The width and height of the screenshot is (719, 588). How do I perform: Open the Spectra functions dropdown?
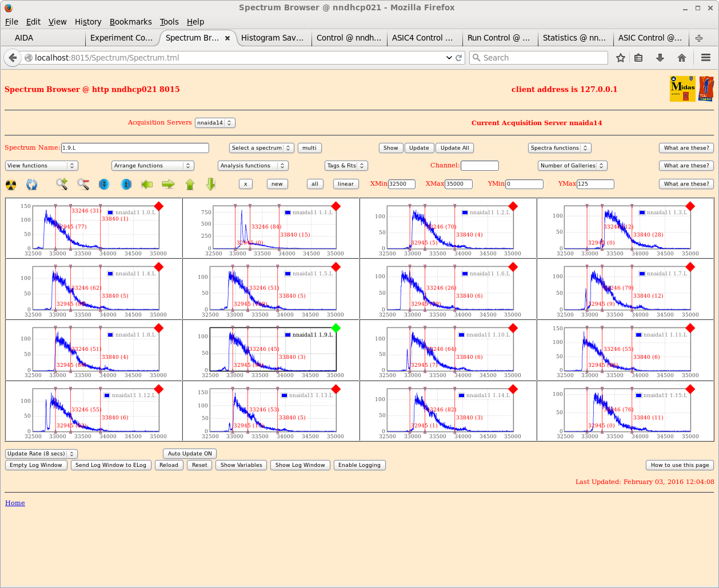tap(560, 148)
